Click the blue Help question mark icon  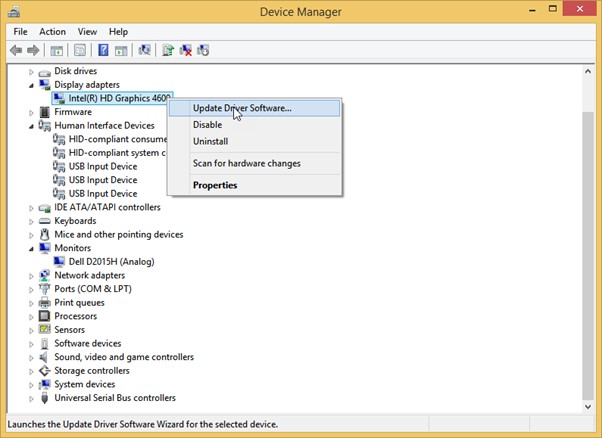[x=103, y=50]
